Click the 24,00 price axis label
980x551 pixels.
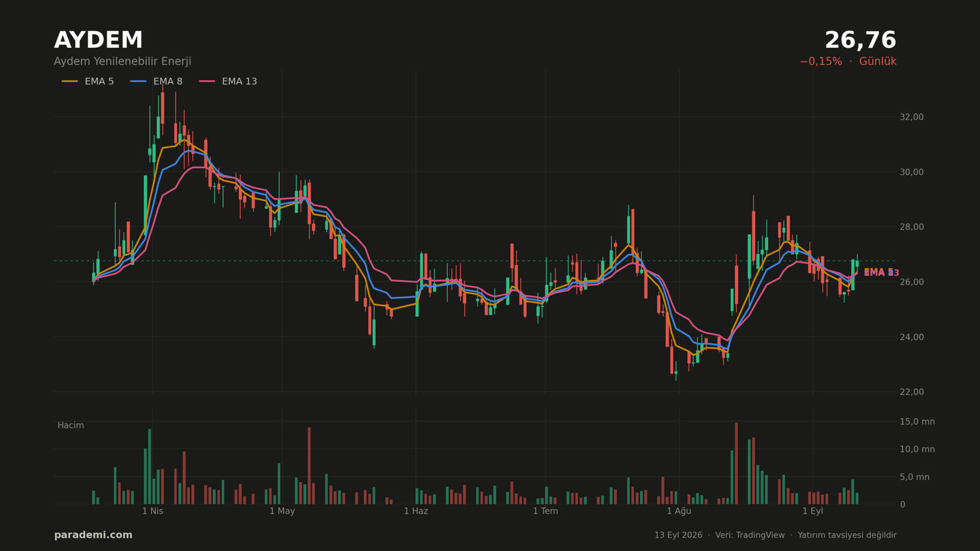coord(911,337)
